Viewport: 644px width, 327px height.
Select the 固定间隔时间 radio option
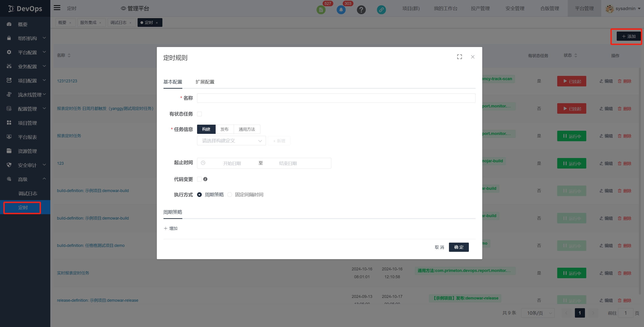tap(230, 195)
